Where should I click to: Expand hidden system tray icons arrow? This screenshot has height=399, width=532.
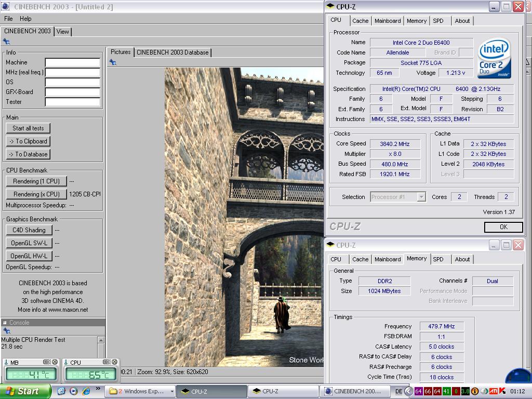tap(408, 391)
